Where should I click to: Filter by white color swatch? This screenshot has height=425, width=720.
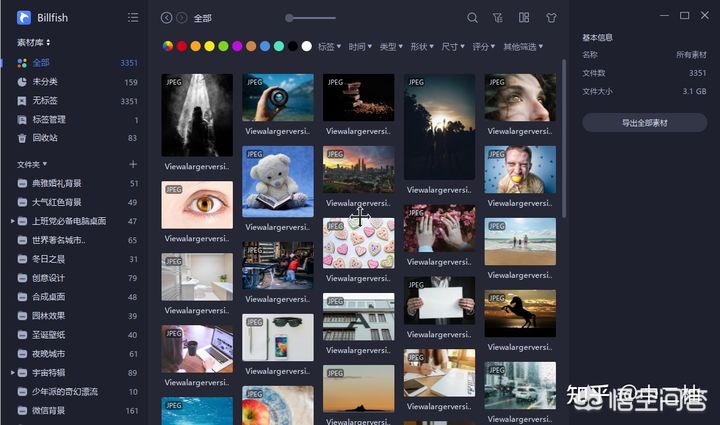(307, 46)
